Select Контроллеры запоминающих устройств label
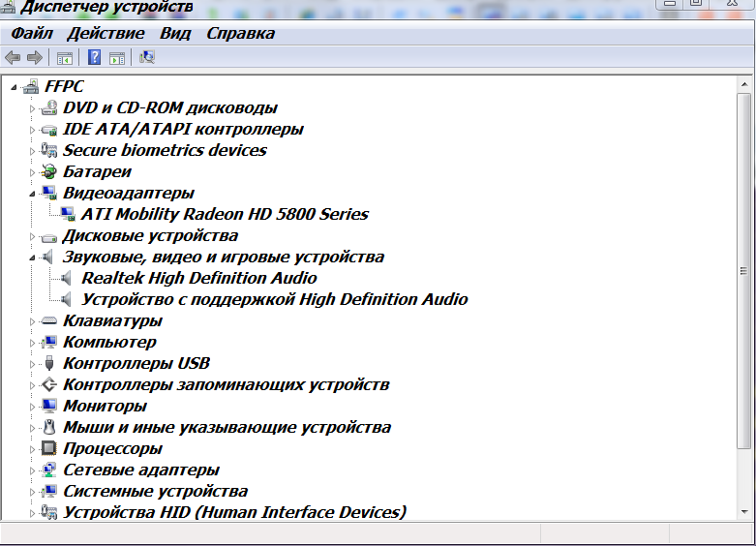The width and height of the screenshot is (756, 546). point(227,384)
